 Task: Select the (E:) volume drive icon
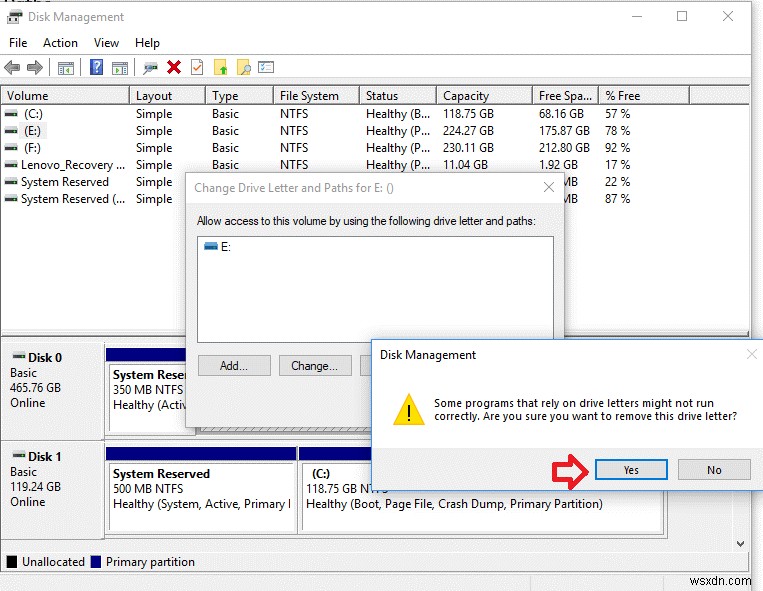pos(11,131)
